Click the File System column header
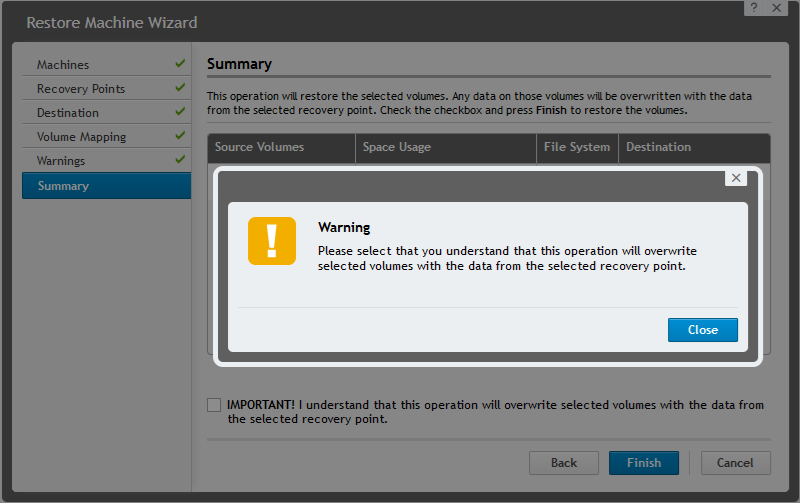 pos(577,147)
